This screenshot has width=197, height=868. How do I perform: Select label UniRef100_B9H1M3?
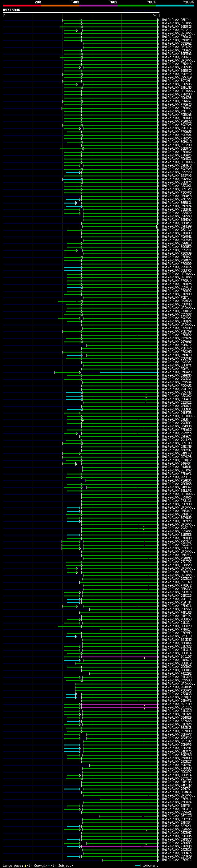(177, 88)
